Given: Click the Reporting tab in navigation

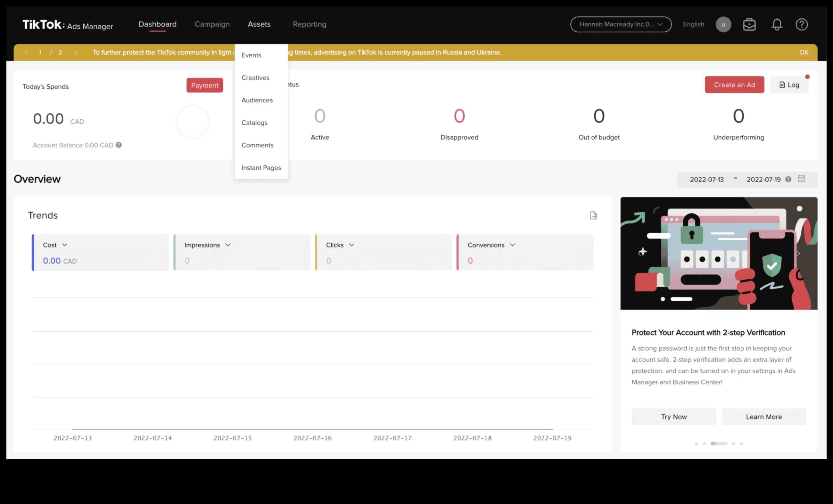Looking at the screenshot, I should [309, 24].
